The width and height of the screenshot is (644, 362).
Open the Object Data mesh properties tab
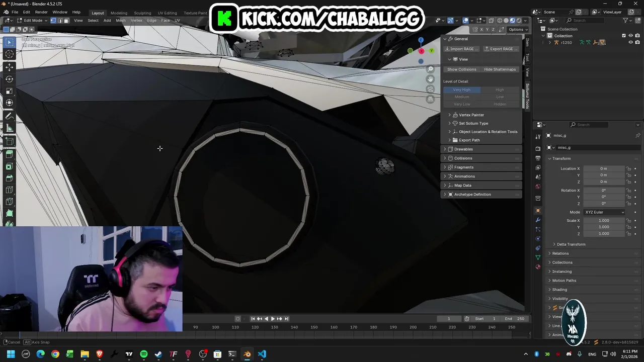click(538, 257)
